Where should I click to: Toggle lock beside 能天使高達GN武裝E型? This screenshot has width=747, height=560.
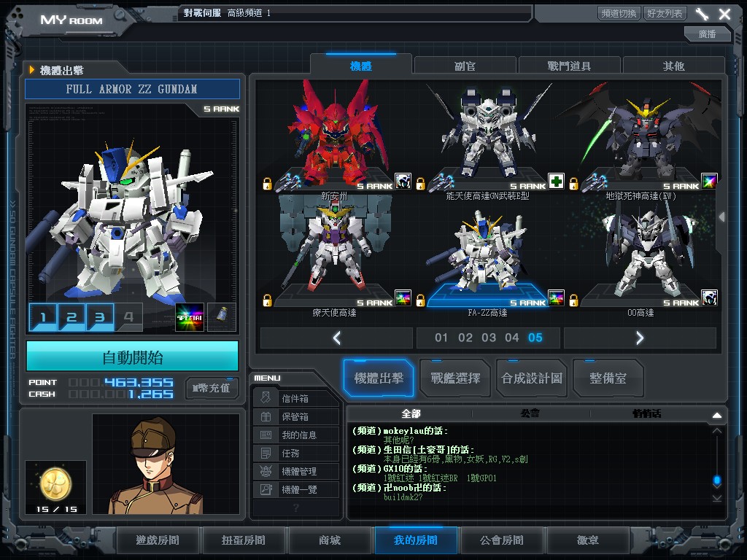point(420,183)
